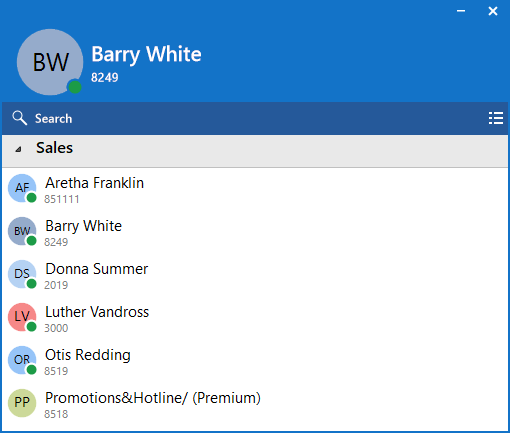Click the Barry White header name
The height and width of the screenshot is (433, 510).
pyautogui.click(x=146, y=55)
